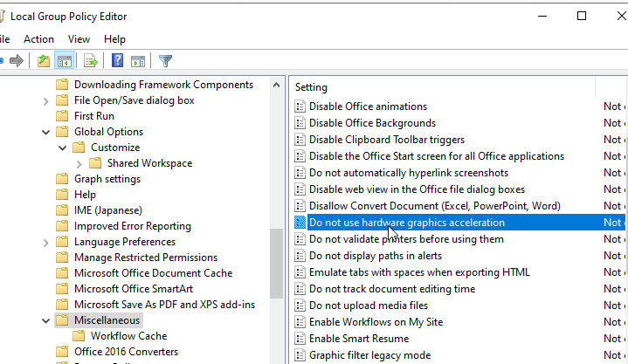Expand the Shared Workspace folder node
This screenshot has width=628, height=364.
79,164
